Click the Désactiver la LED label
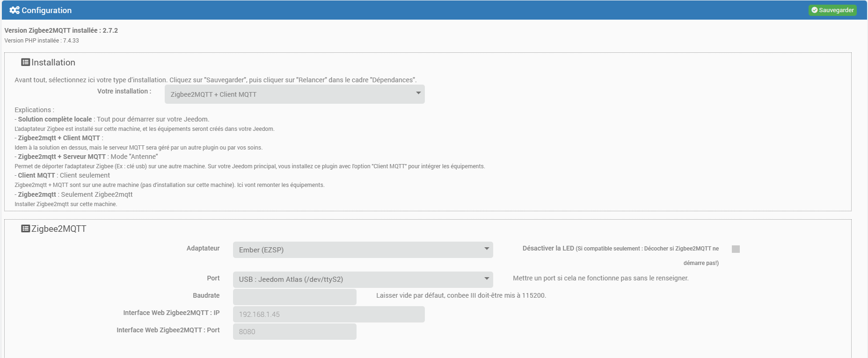Viewport: 868px width, 358px height. 548,248
